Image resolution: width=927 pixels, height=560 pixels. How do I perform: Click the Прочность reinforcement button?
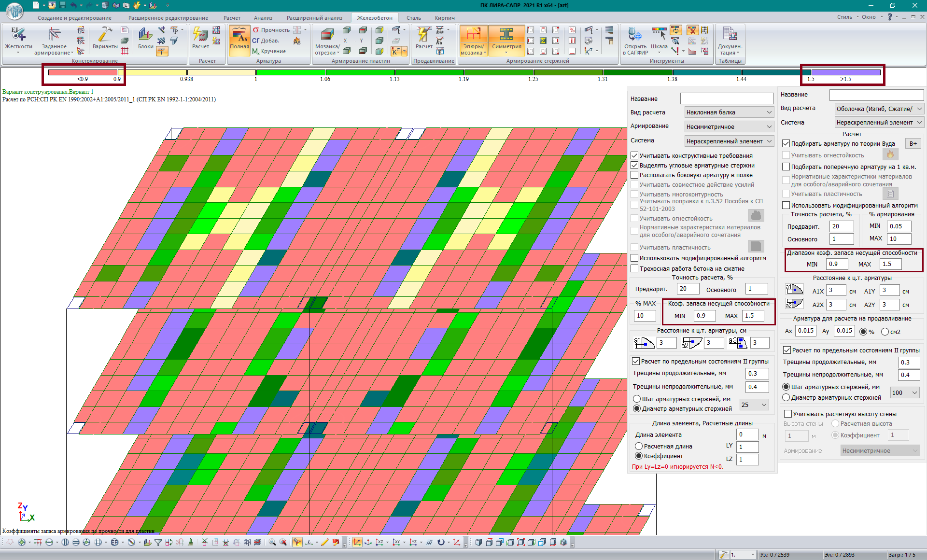[271, 30]
